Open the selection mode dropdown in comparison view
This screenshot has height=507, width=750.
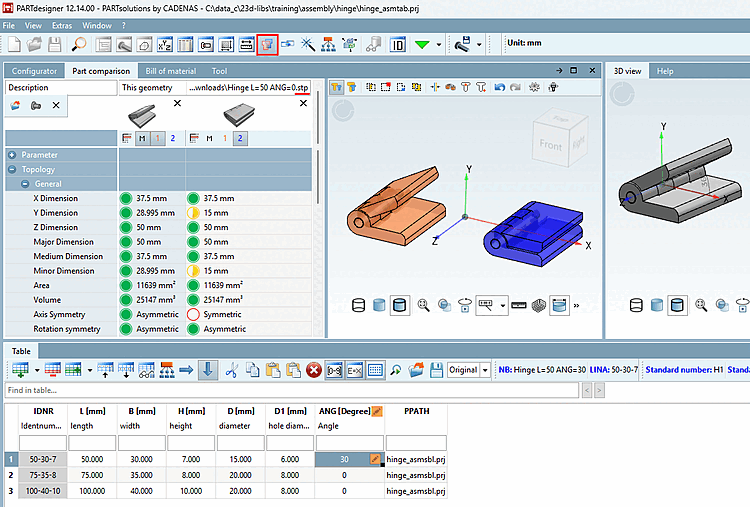click(x=503, y=305)
